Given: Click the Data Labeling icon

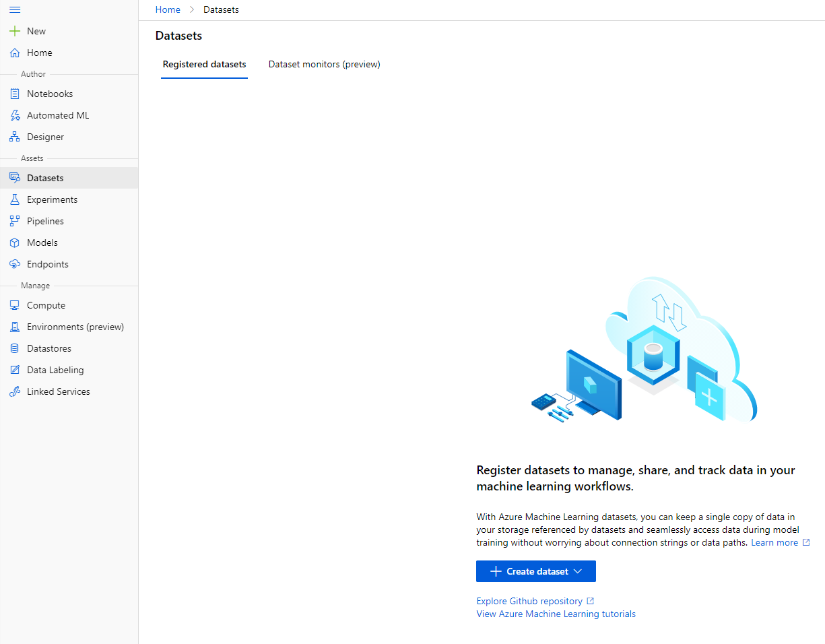Looking at the screenshot, I should pyautogui.click(x=15, y=370).
